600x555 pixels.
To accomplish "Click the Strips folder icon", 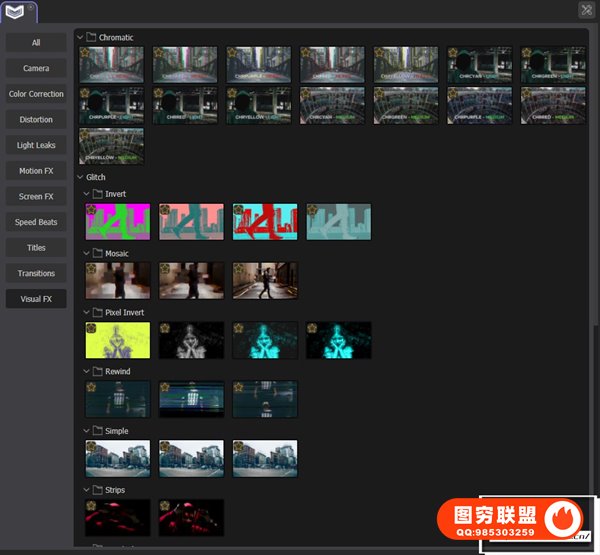I will (98, 490).
